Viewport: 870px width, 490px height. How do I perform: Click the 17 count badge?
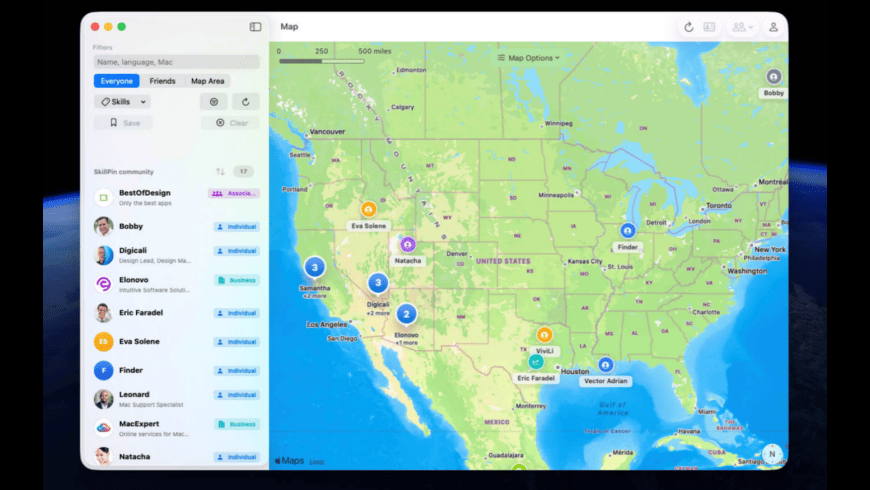pos(243,171)
